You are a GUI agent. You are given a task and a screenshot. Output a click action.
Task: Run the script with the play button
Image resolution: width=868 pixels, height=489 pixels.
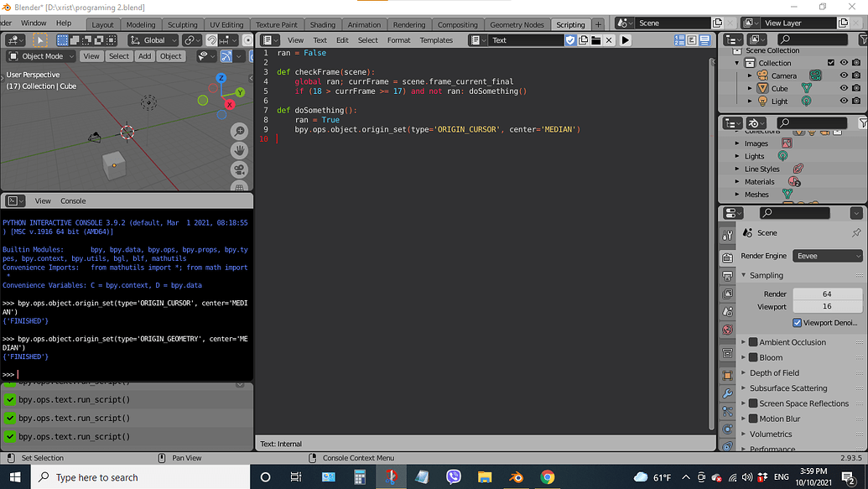tap(625, 40)
